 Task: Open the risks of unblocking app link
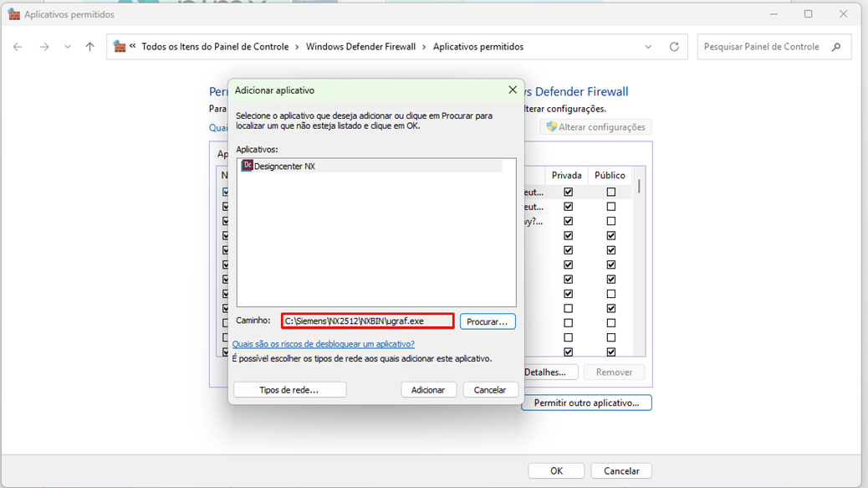point(324,344)
